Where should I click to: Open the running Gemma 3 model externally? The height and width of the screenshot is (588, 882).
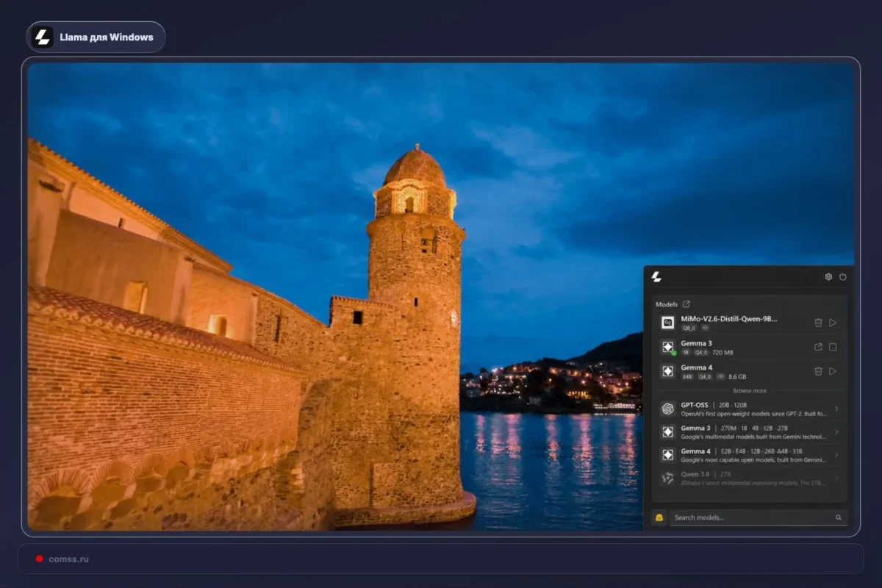(x=818, y=347)
